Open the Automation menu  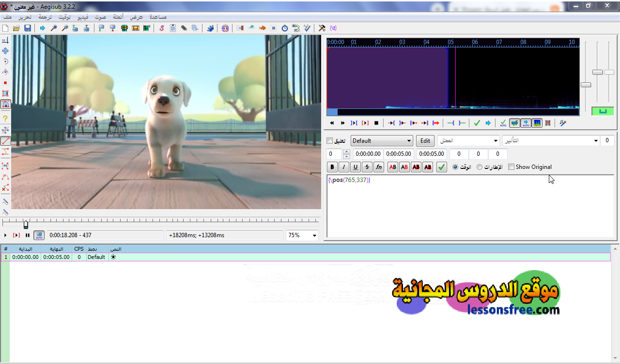pos(118,16)
